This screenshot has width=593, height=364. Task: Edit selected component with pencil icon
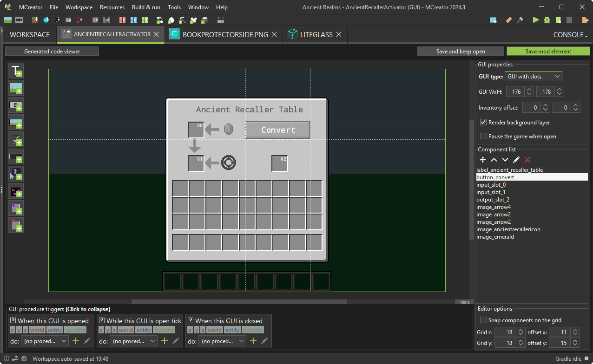pos(516,159)
